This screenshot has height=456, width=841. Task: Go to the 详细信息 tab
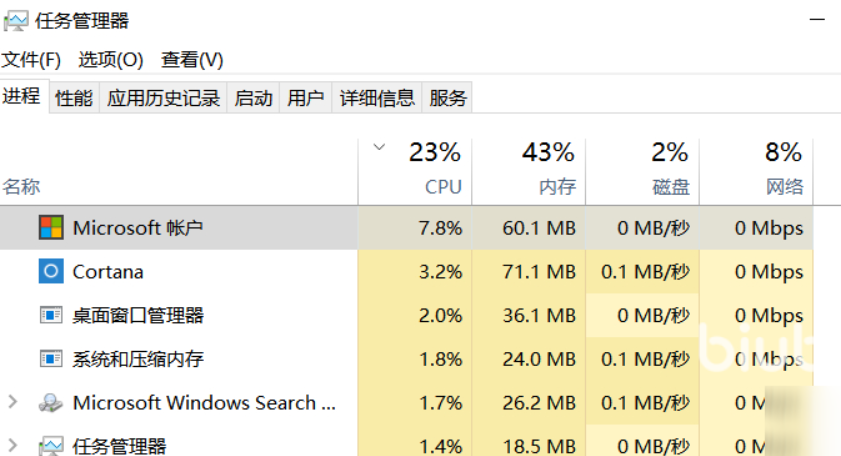click(x=377, y=98)
